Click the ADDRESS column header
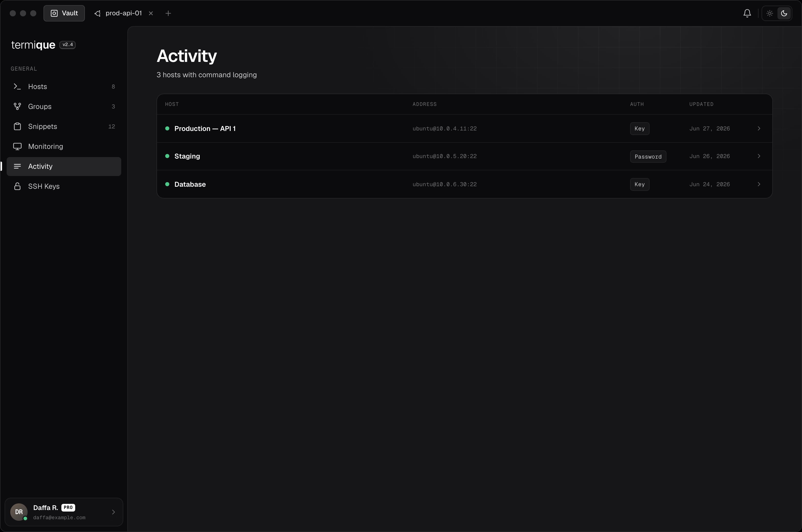The width and height of the screenshot is (802, 532). [x=425, y=104]
